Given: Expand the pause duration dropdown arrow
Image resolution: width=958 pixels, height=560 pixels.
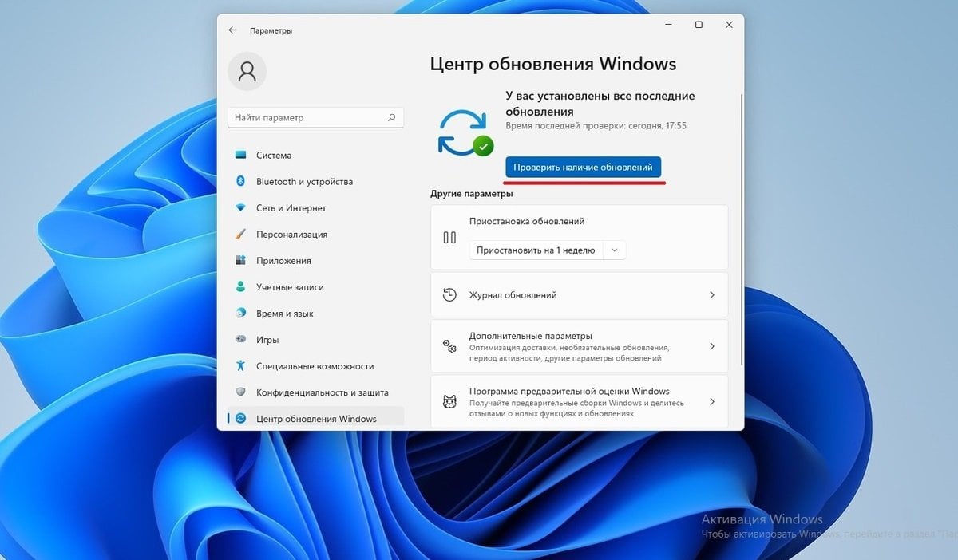Looking at the screenshot, I should 614,250.
